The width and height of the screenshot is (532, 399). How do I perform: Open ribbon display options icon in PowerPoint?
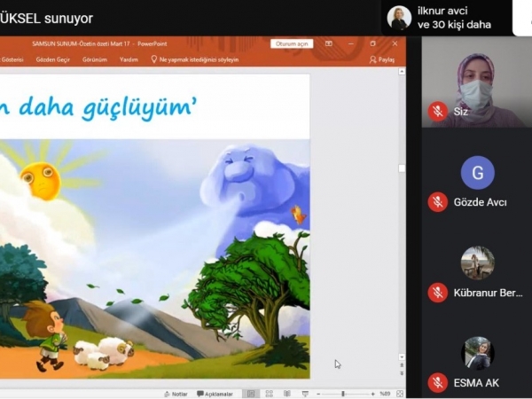point(328,43)
